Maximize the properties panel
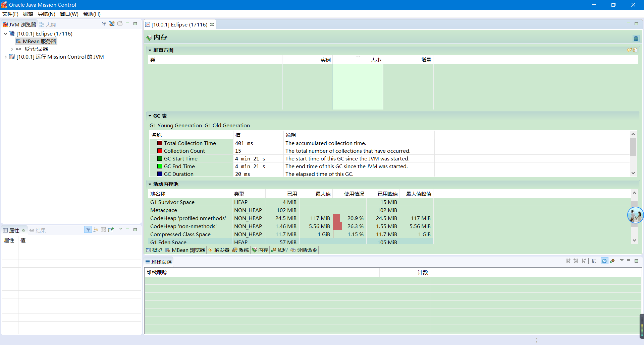 [135, 229]
